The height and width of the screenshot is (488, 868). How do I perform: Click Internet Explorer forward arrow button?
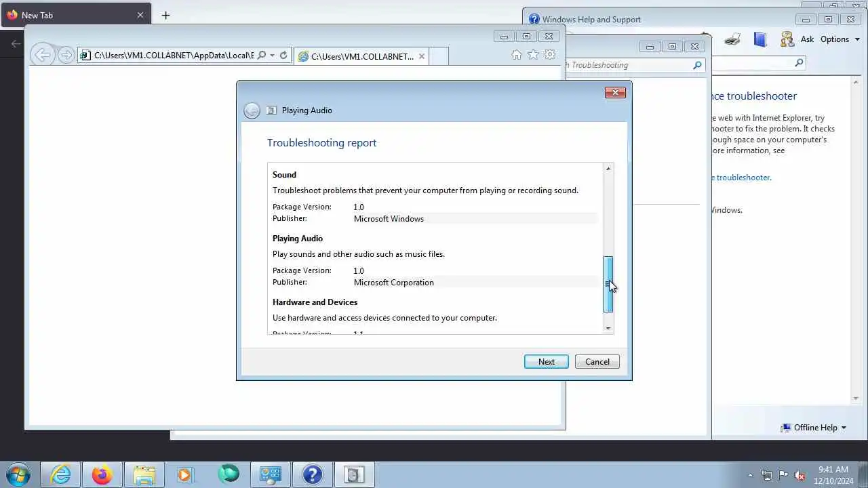pyautogui.click(x=66, y=56)
